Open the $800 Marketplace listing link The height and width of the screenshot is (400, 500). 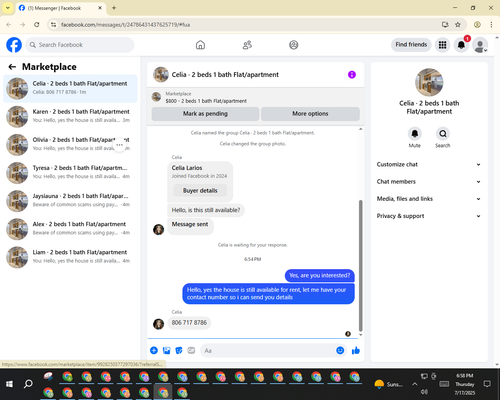(206, 101)
